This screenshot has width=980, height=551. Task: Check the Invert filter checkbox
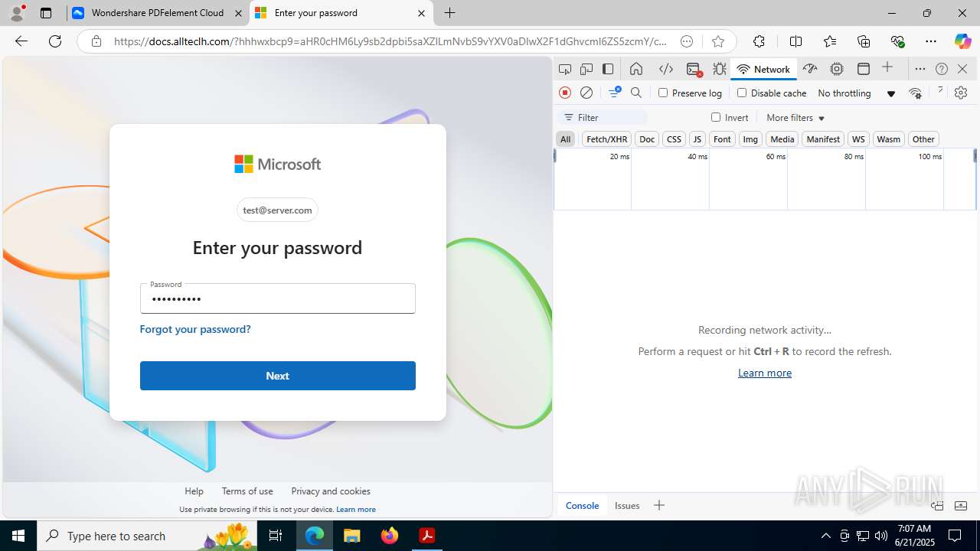point(716,117)
